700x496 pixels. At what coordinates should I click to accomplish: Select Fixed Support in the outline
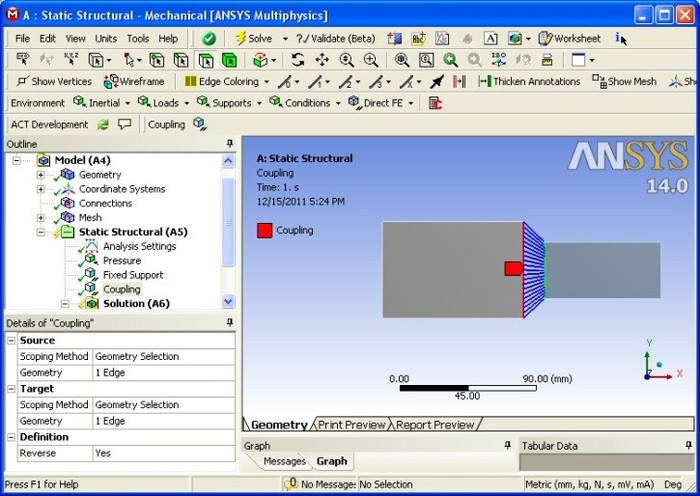point(133,275)
